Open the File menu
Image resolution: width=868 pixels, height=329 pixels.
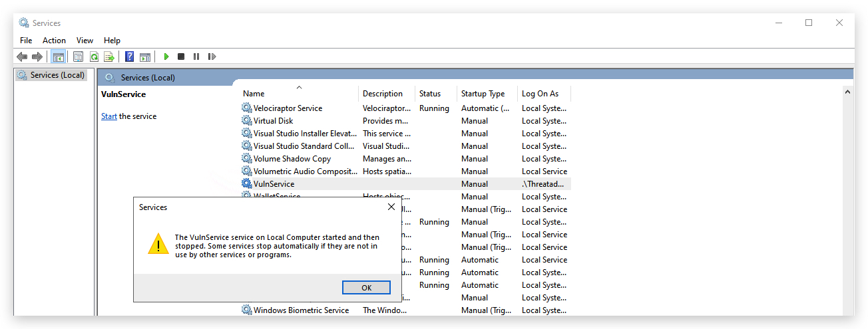coord(26,41)
